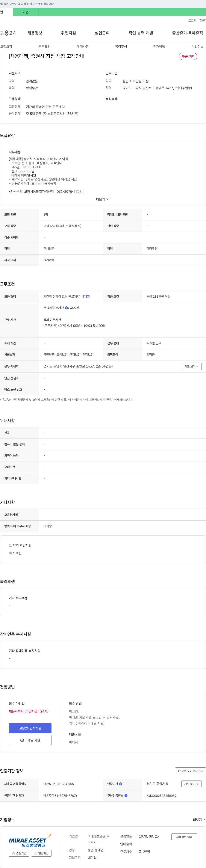Select contact 박은주(031-8075-7707)
The height and width of the screenshot is (868, 206).
point(60,796)
